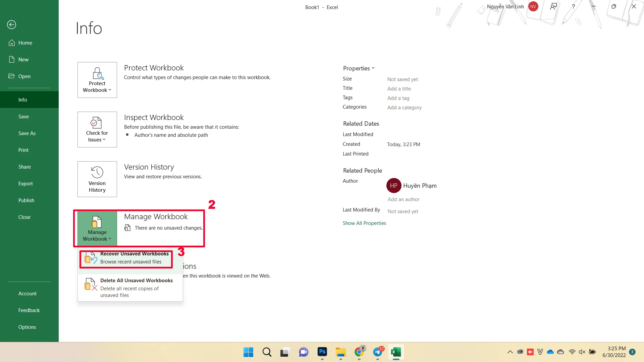Image resolution: width=644 pixels, height=362 pixels.
Task: Collapse the Manage Workbook dropdown button
Action: 97,229
